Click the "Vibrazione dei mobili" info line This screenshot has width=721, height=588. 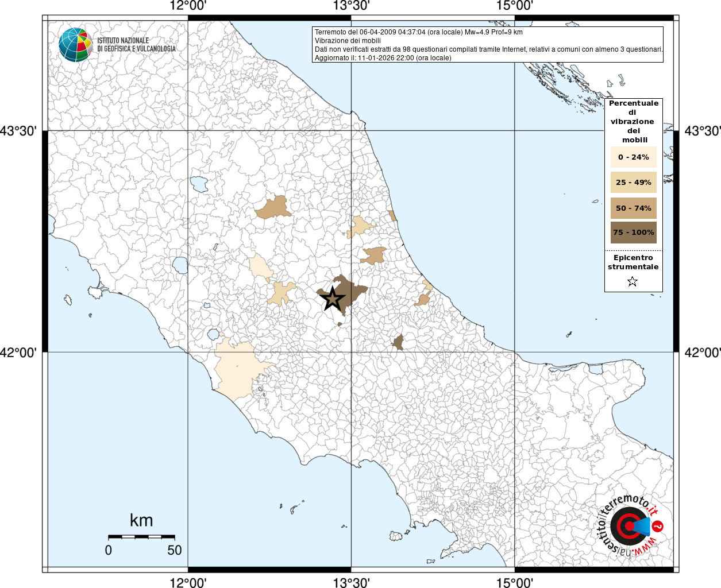(348, 41)
